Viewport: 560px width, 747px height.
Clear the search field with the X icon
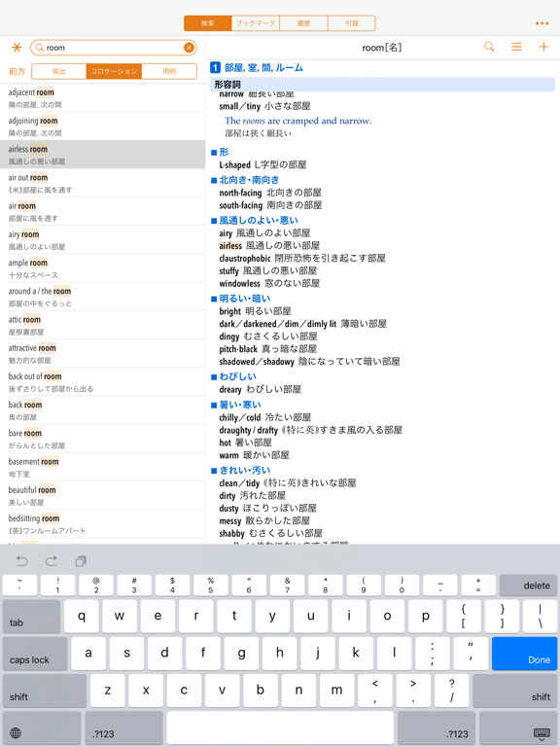click(x=189, y=48)
